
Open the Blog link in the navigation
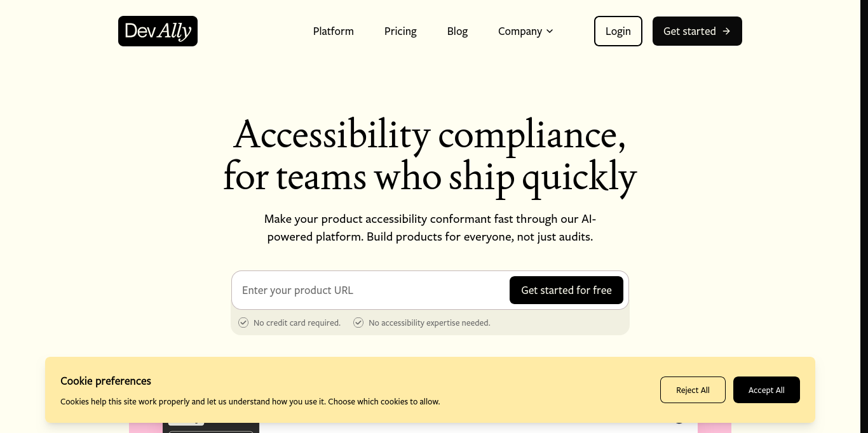click(x=457, y=31)
